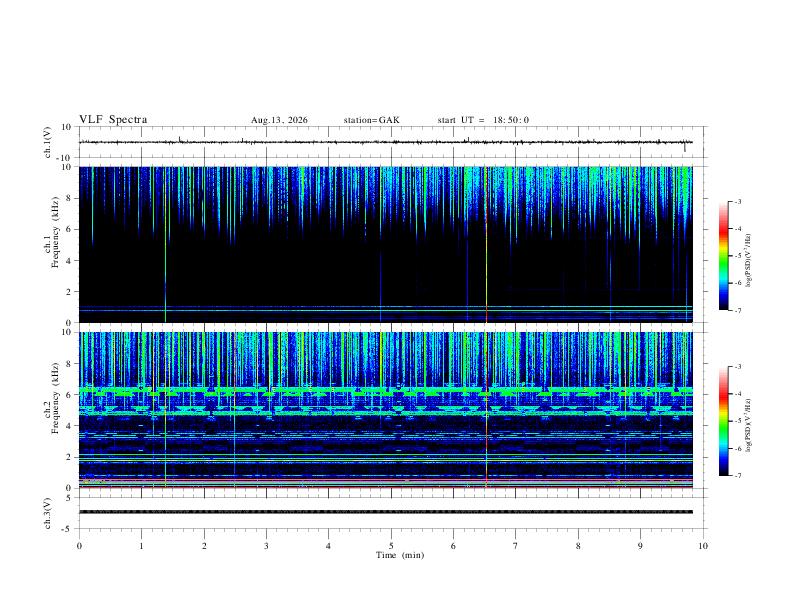Image resolution: width=792 pixels, height=612 pixels.
Task: Click the ch.1 voltage waveform trace
Action: pyautogui.click(x=385, y=142)
